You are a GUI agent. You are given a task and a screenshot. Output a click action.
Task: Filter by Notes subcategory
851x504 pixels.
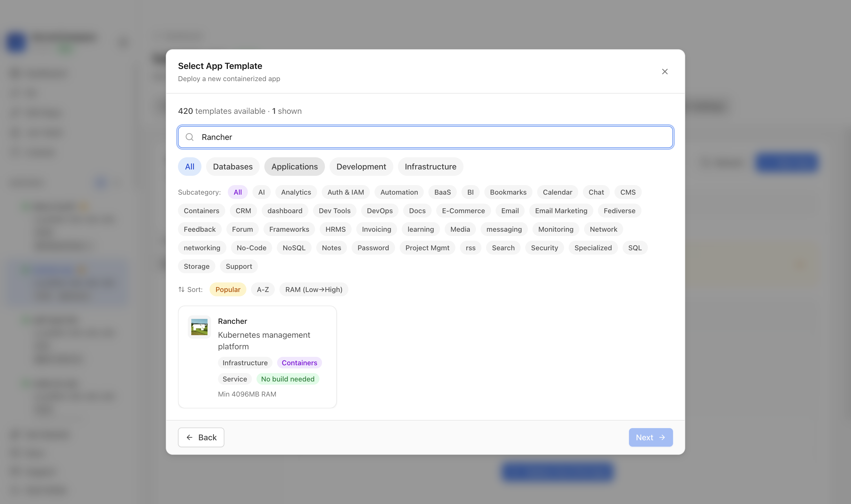pyautogui.click(x=331, y=248)
